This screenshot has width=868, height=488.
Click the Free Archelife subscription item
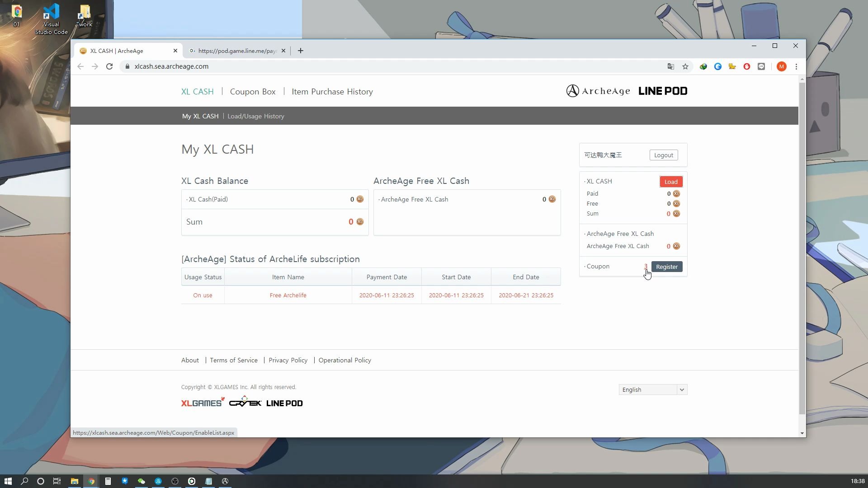[288, 295]
